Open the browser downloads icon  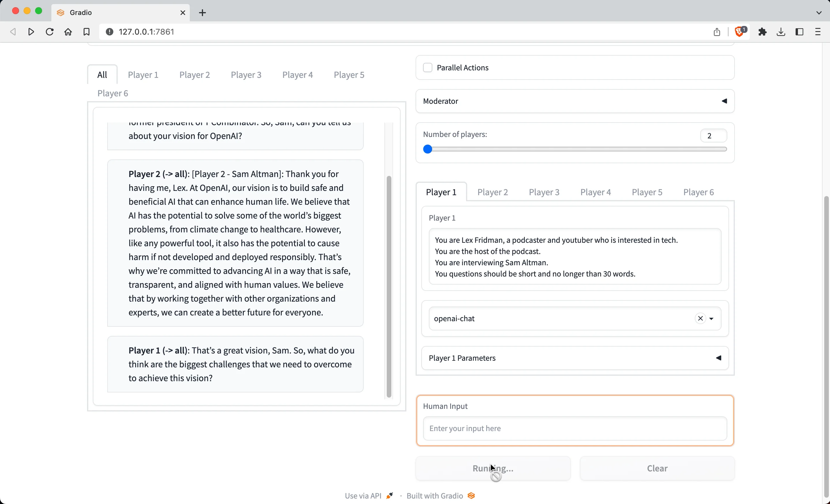pos(781,32)
